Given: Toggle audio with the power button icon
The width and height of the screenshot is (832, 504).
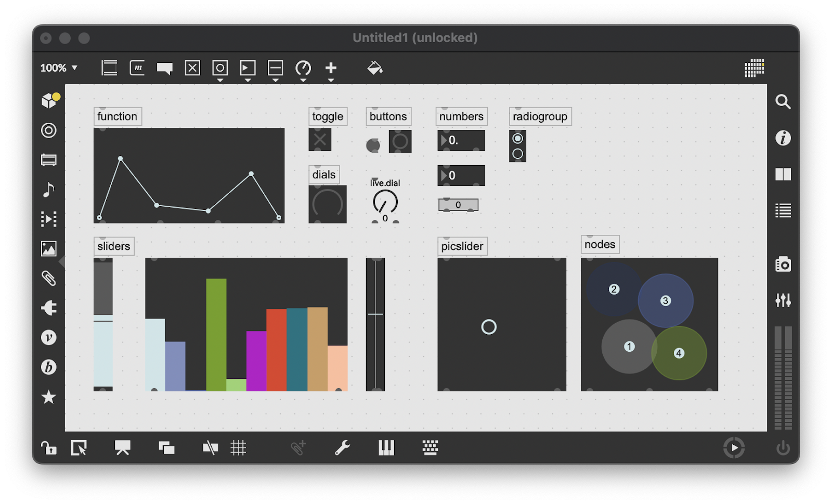Looking at the screenshot, I should (784, 447).
